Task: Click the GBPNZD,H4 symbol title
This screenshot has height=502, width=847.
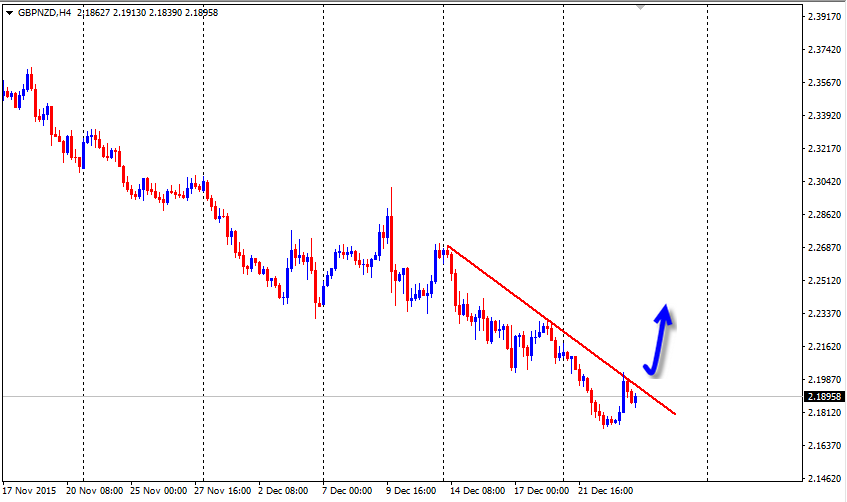Action: point(45,13)
